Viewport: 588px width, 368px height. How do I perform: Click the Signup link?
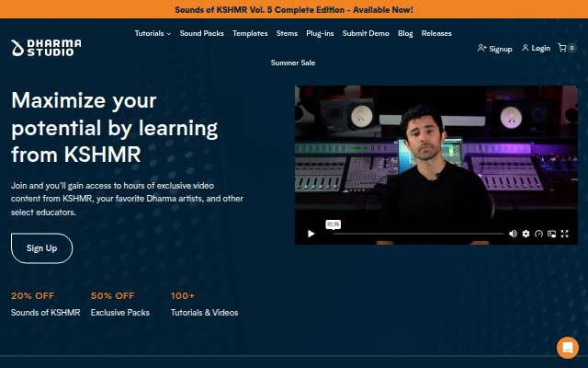pos(494,49)
